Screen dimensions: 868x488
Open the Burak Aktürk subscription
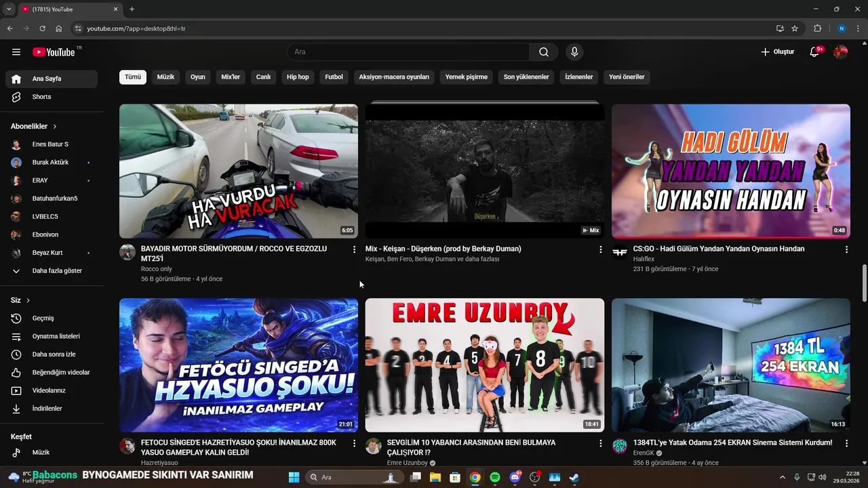point(52,163)
